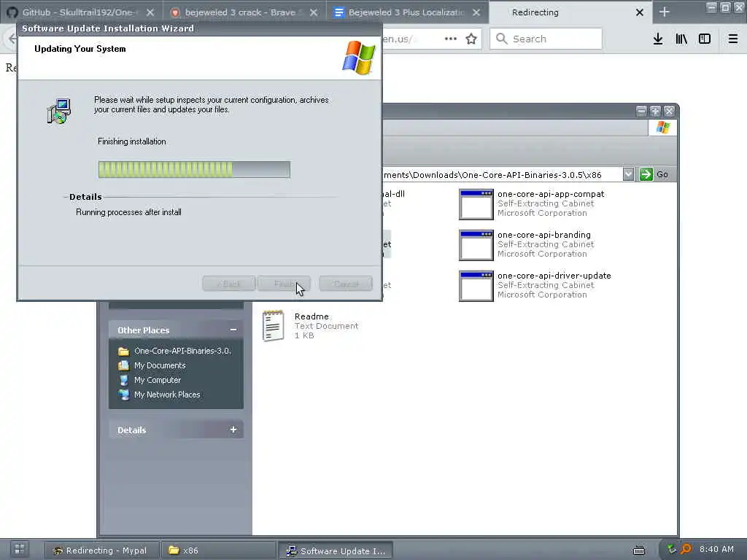The height and width of the screenshot is (560, 747).
Task: Toggle the browser sidebar icon
Action: click(705, 39)
